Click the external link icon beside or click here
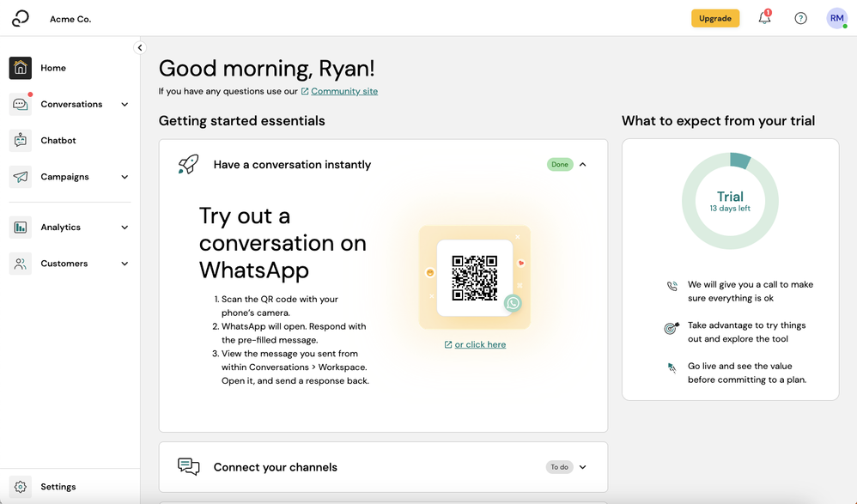 click(x=448, y=344)
